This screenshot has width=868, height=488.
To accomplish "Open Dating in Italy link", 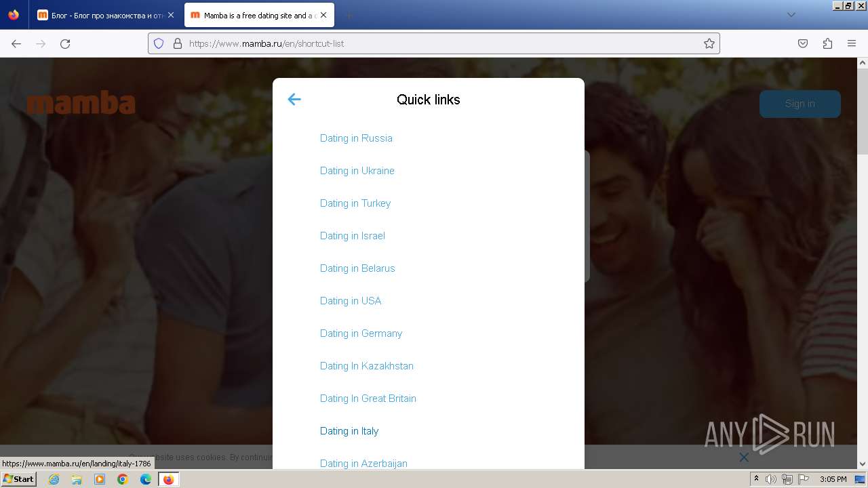I will 349,431.
